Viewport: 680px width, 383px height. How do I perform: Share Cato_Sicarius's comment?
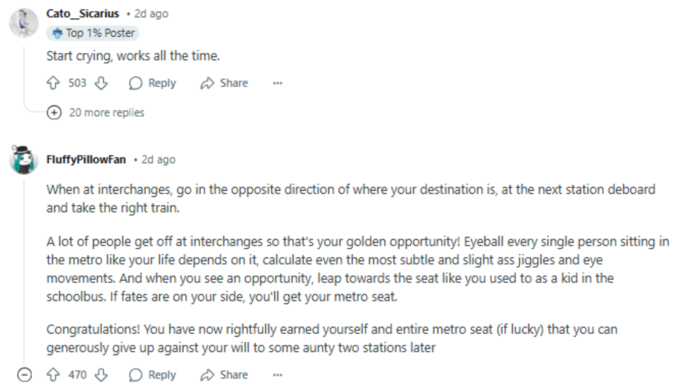(224, 83)
